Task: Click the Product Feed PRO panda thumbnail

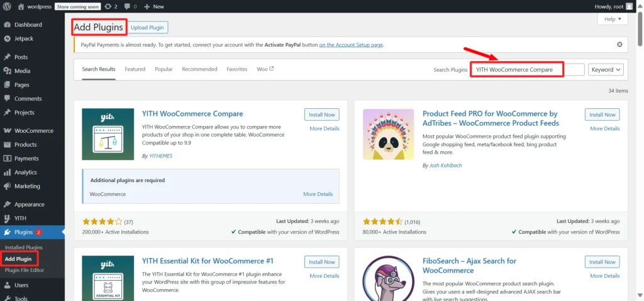Action: 388,134
